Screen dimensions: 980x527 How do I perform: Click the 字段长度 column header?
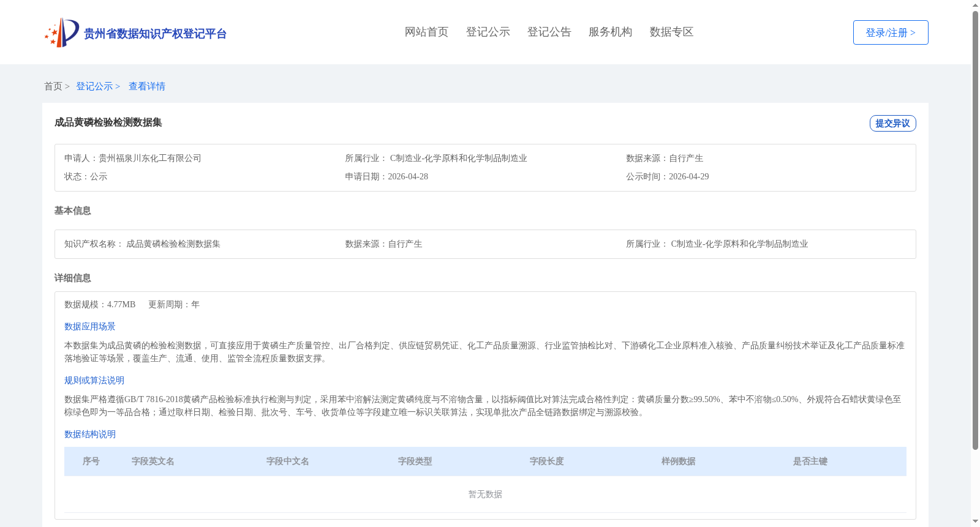tap(547, 461)
